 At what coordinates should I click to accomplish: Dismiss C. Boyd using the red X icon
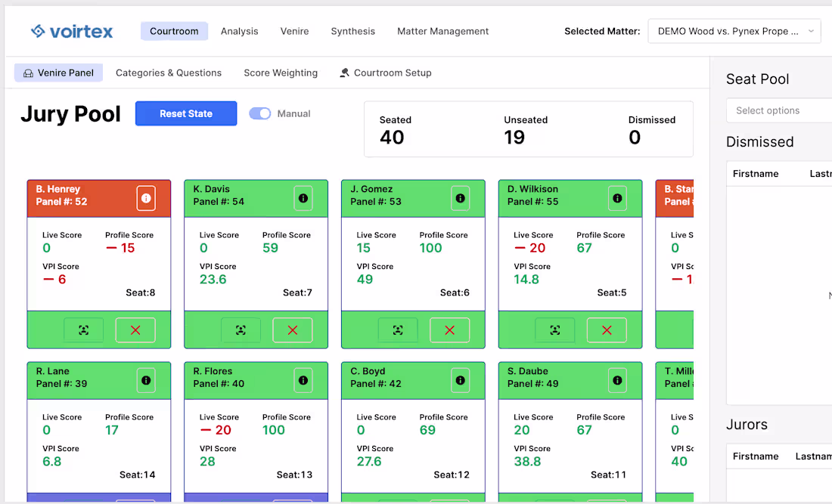pyautogui.click(x=449, y=502)
